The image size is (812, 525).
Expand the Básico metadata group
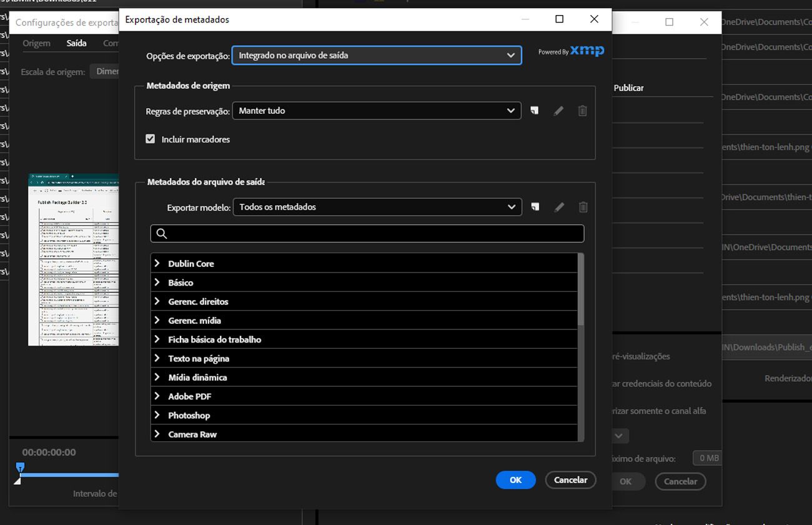click(157, 282)
